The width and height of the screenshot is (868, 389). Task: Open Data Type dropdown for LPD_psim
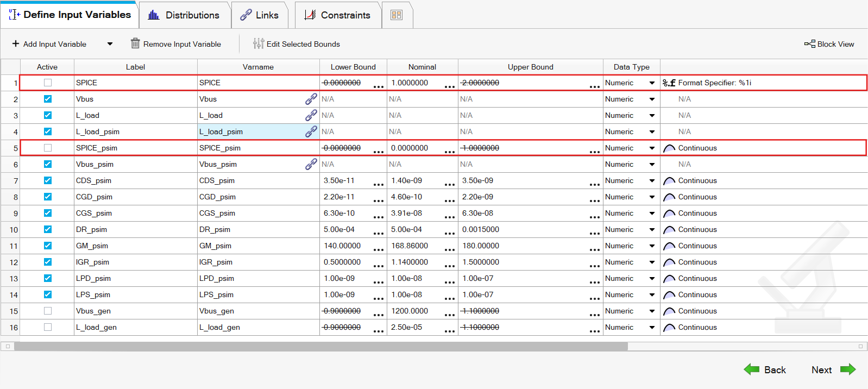coord(652,279)
